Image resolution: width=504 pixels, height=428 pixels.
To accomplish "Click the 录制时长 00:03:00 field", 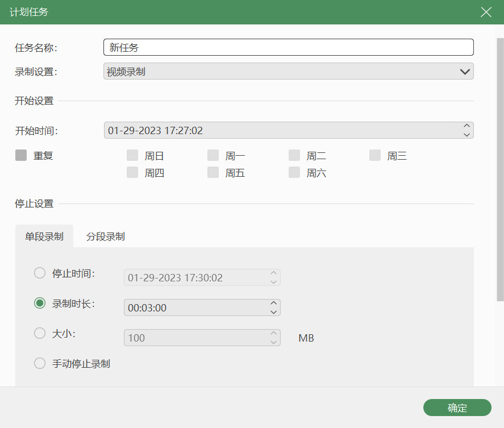I will tap(202, 308).
